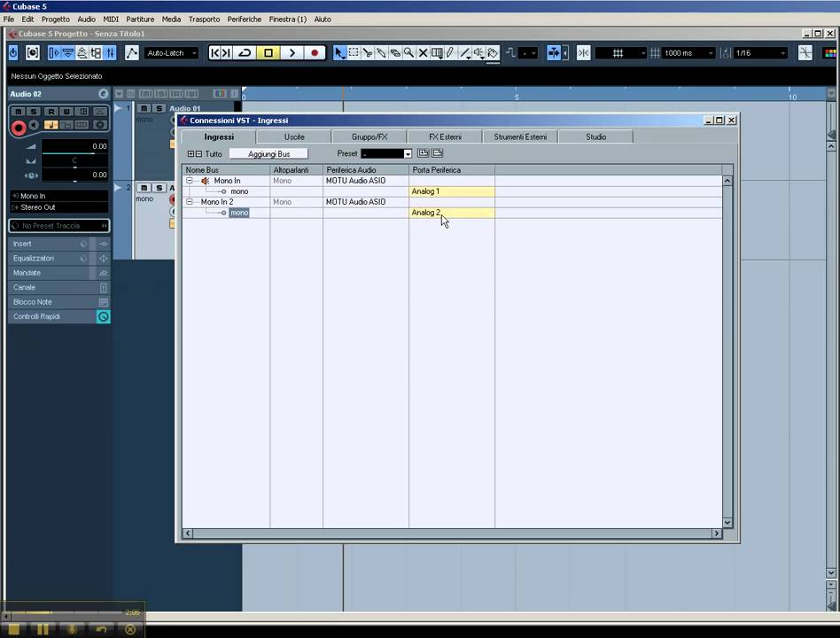
Task: Click the Play transport button
Action: [x=292, y=52]
